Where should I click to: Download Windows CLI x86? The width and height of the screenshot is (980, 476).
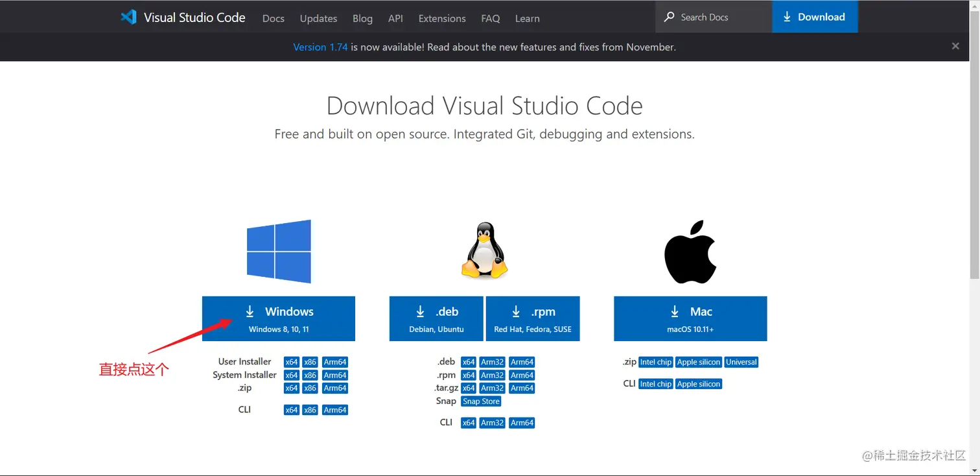coord(310,410)
